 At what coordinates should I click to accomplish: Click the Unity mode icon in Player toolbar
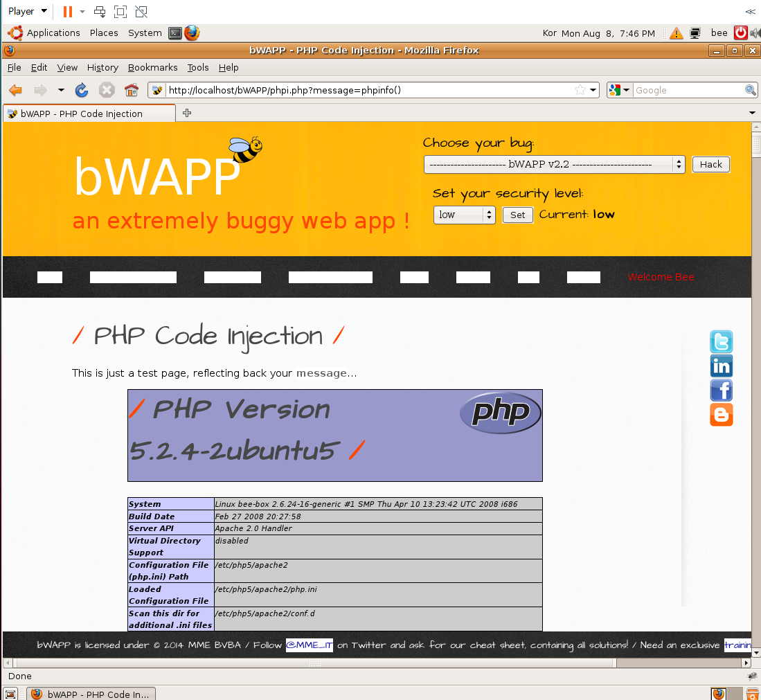(141, 12)
